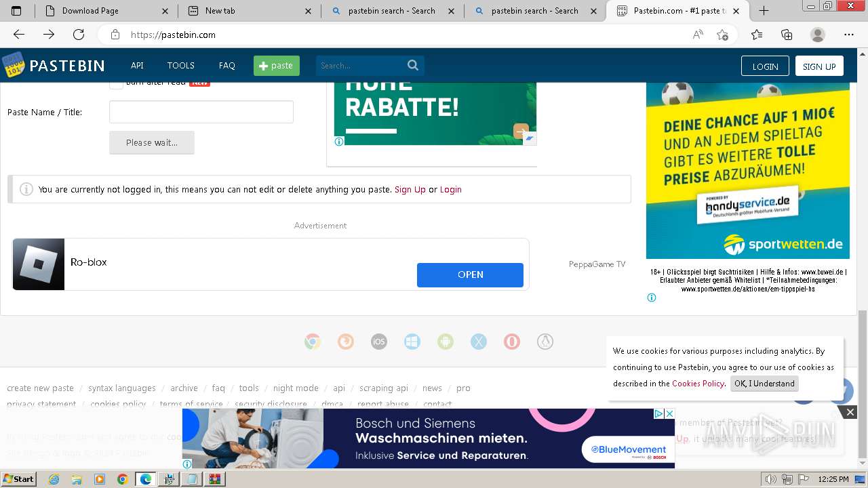Click the green paste button
This screenshot has height=488, width=868.
pos(277,66)
